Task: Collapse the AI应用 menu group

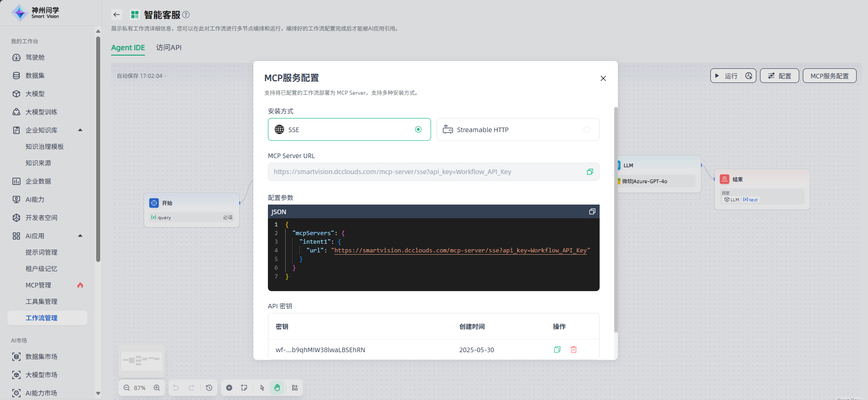Action: 80,236
